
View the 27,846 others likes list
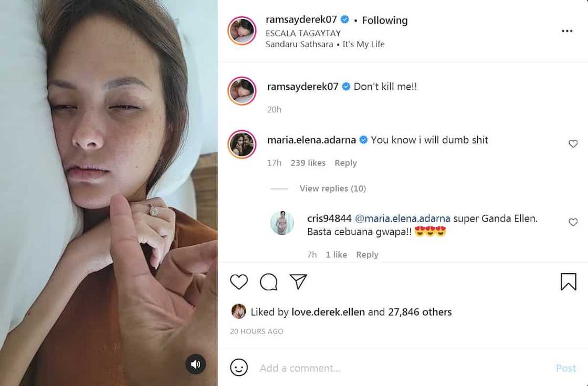419,312
